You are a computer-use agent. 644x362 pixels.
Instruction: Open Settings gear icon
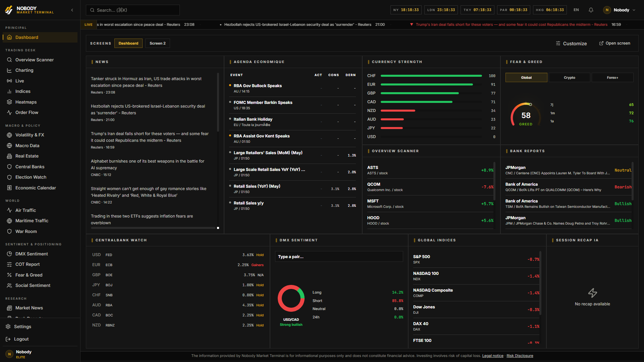click(8, 326)
